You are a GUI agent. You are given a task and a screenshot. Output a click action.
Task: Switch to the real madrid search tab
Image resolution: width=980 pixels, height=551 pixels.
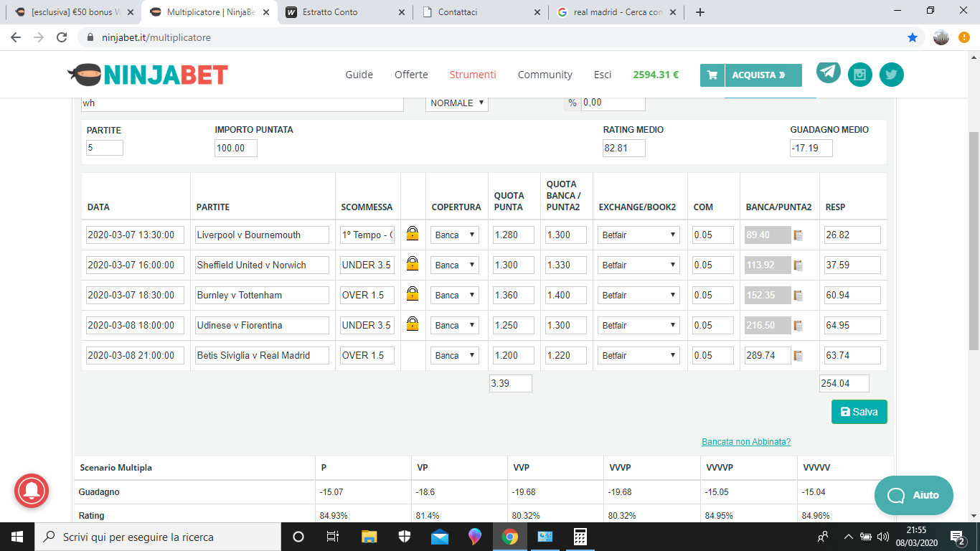pyautogui.click(x=616, y=12)
